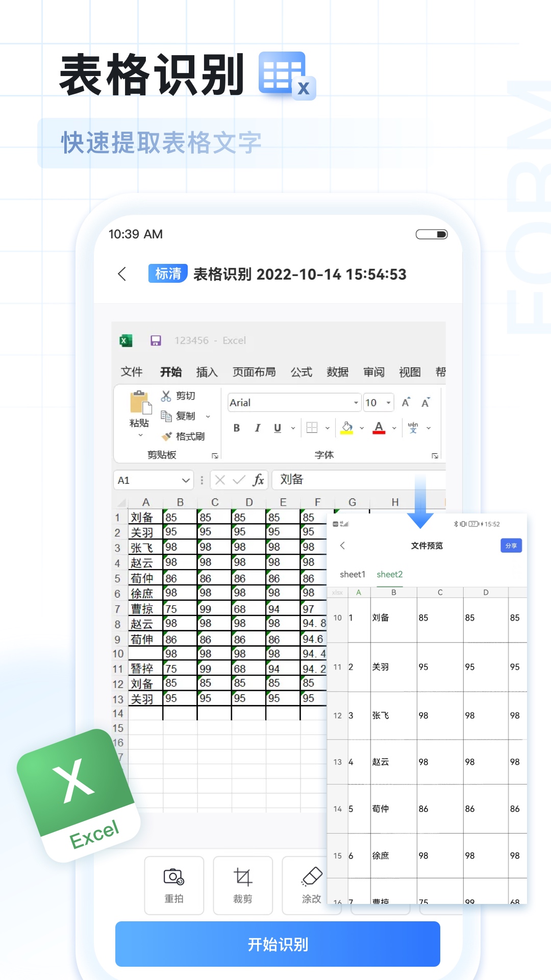Click the 涂改 eraser button
551x980 pixels.
point(312,886)
